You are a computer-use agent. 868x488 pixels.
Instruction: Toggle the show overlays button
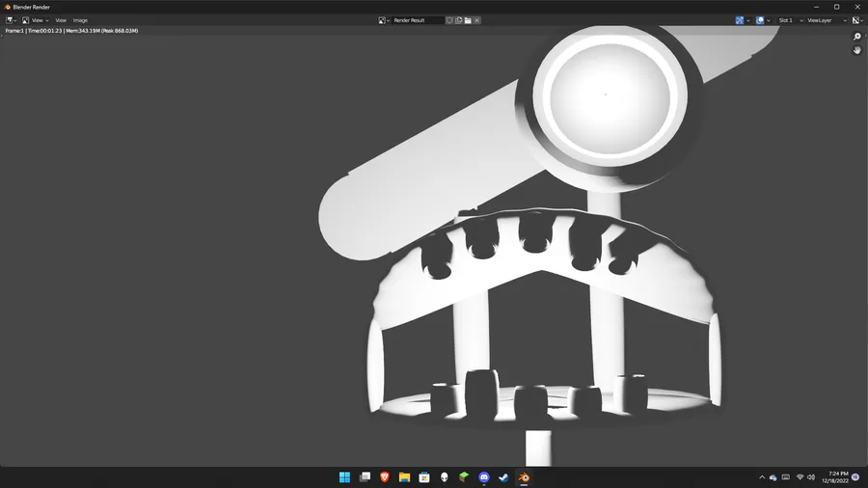click(x=760, y=20)
